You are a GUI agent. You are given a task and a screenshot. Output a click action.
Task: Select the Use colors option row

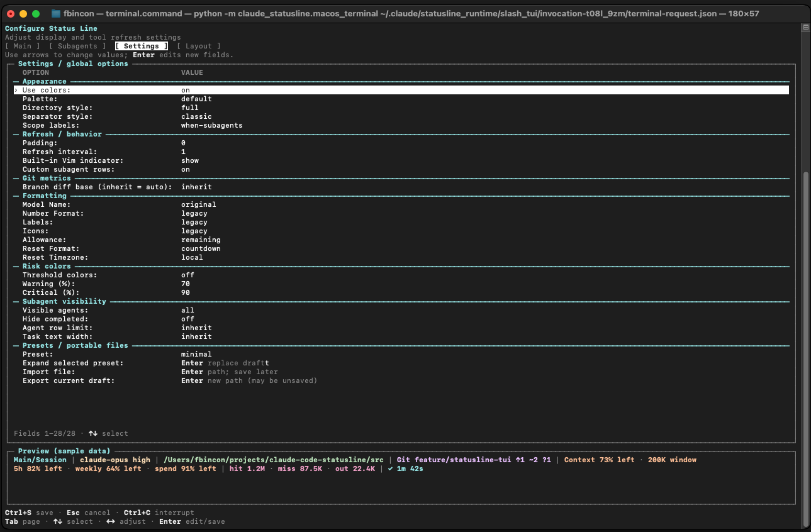(401, 90)
